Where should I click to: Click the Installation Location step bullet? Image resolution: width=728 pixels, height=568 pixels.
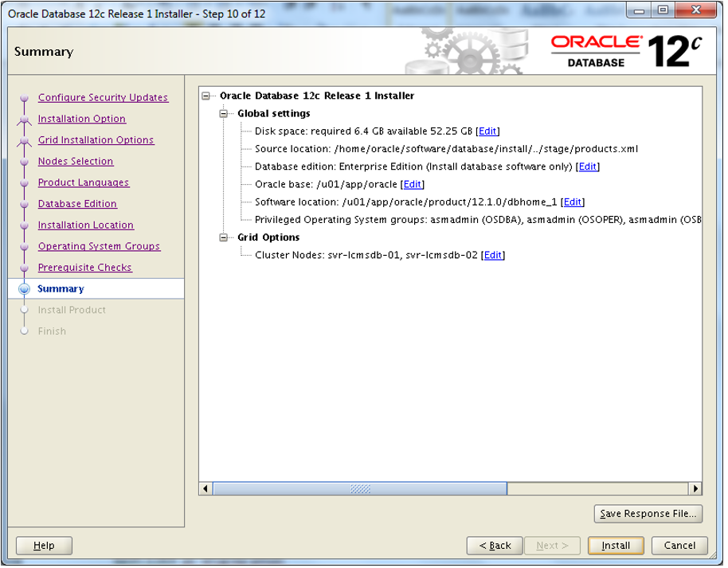click(24, 226)
